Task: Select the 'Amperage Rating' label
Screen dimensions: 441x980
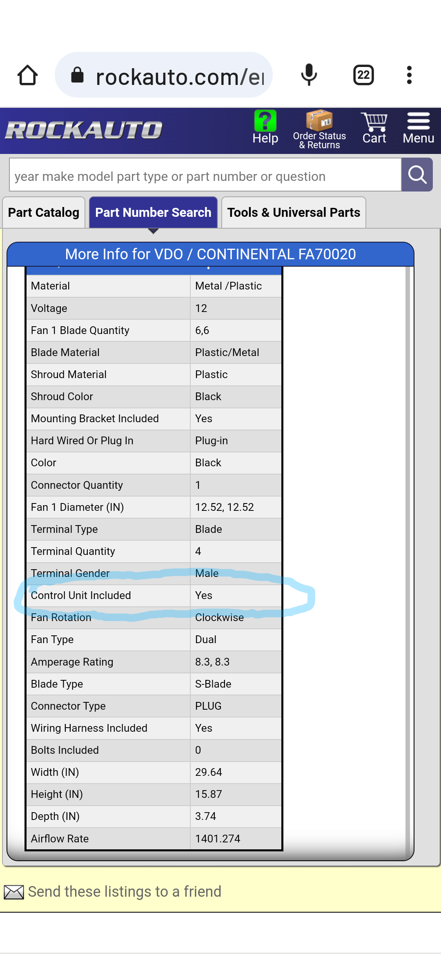Action: click(72, 662)
